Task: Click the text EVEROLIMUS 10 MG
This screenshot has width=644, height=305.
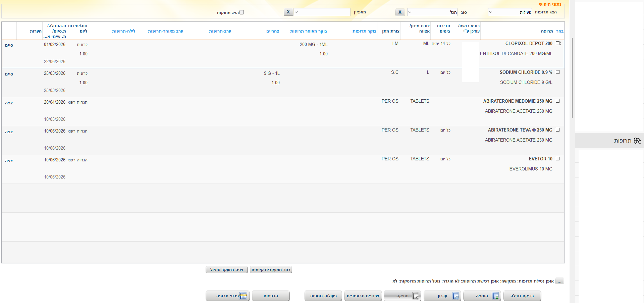Action: coord(531,169)
